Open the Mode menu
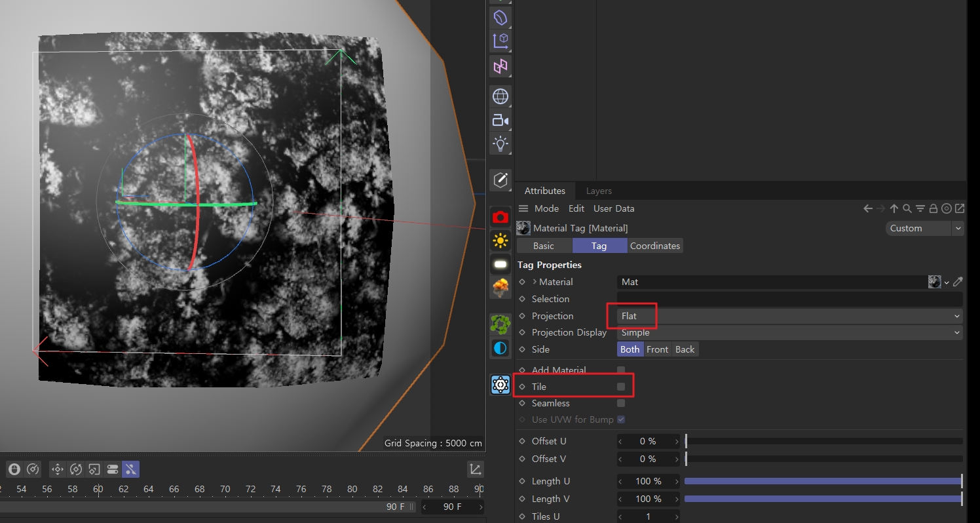The image size is (980, 523). click(546, 208)
